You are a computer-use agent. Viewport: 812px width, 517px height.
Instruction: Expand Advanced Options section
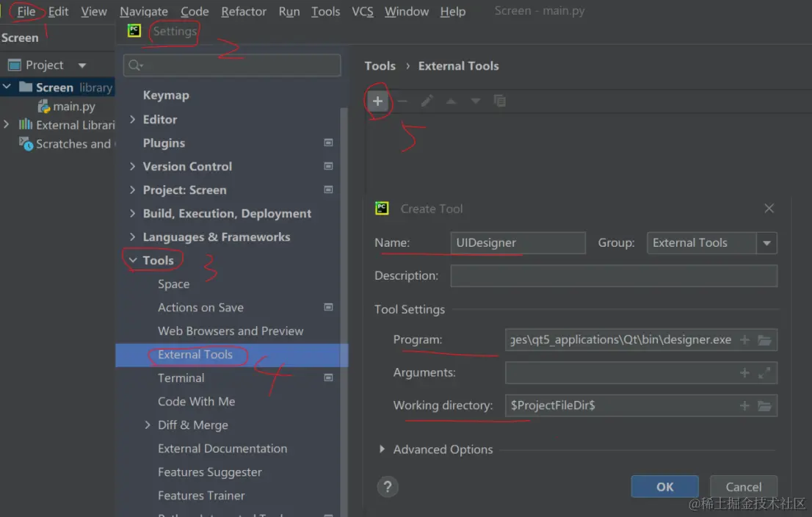coord(383,449)
